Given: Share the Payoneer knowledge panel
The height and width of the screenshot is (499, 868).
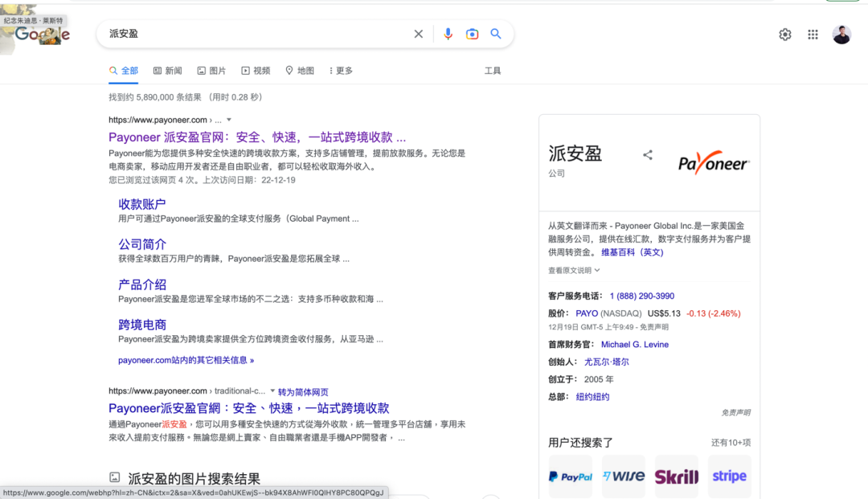Looking at the screenshot, I should point(648,155).
